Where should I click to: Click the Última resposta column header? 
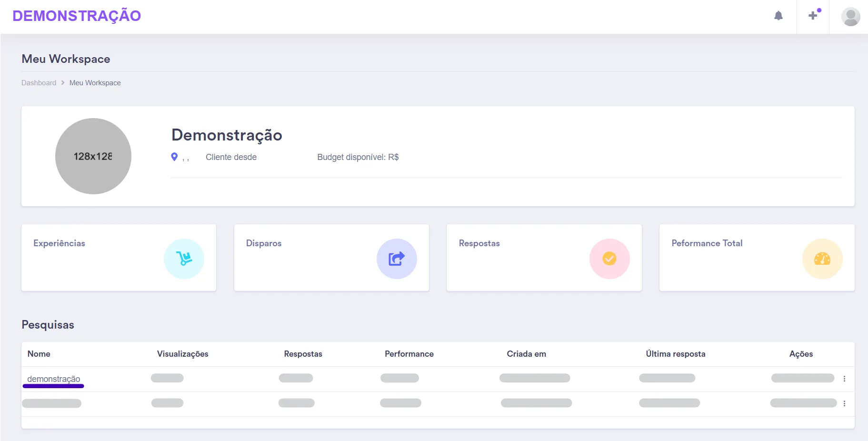click(676, 354)
